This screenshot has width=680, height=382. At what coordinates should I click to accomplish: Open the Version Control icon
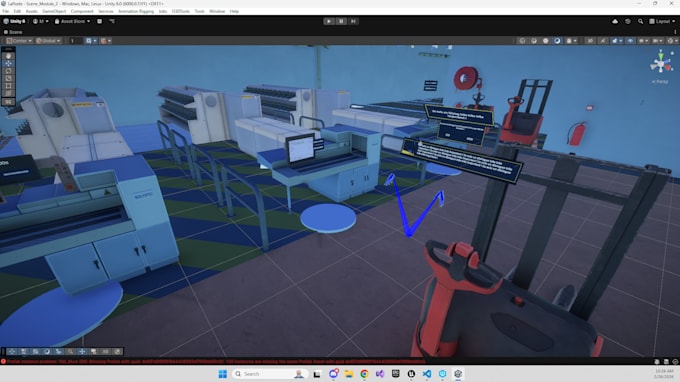coord(112,21)
